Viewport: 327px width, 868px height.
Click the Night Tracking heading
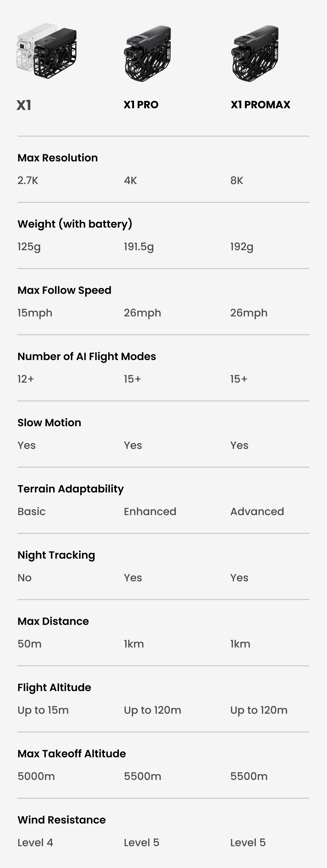56,555
